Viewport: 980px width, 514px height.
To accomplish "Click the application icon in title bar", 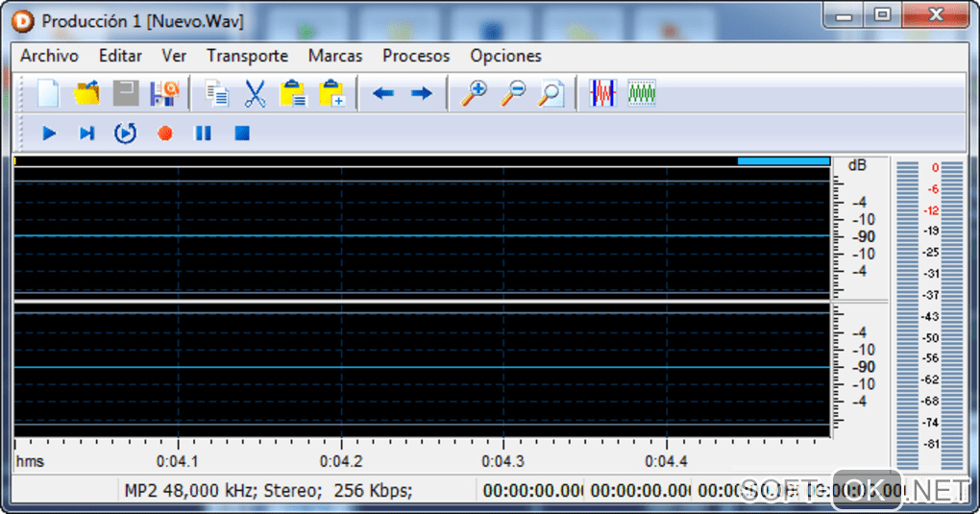I will click(x=22, y=21).
